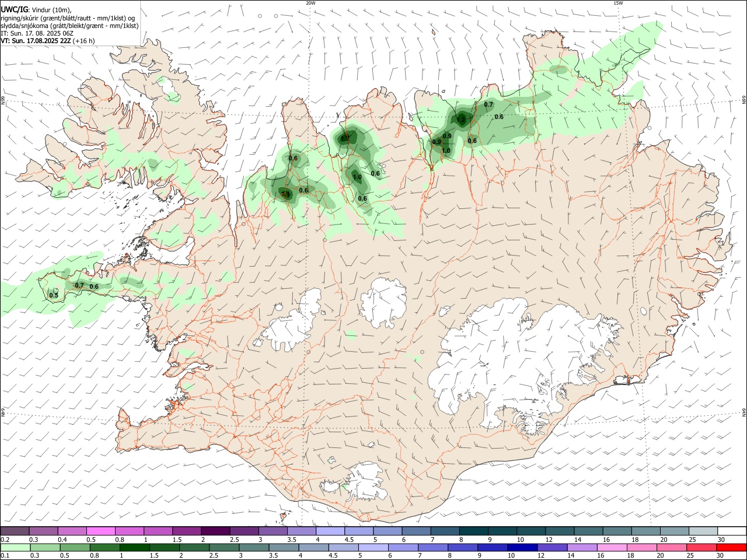Image resolution: width=747 pixels, height=560 pixels.
Task: Select the darkest green 1–1.5 rain swatch
Action: 135,547
